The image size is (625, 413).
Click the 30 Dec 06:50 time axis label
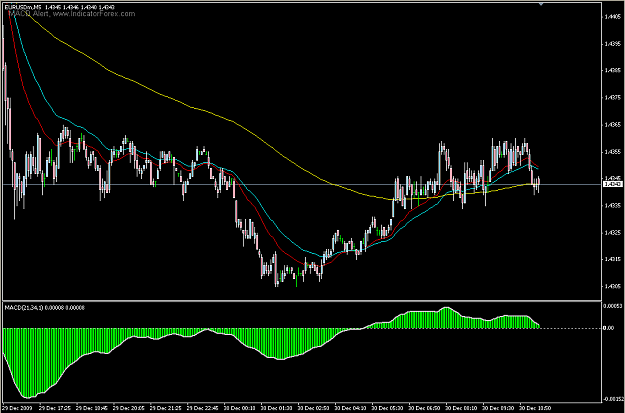423,408
